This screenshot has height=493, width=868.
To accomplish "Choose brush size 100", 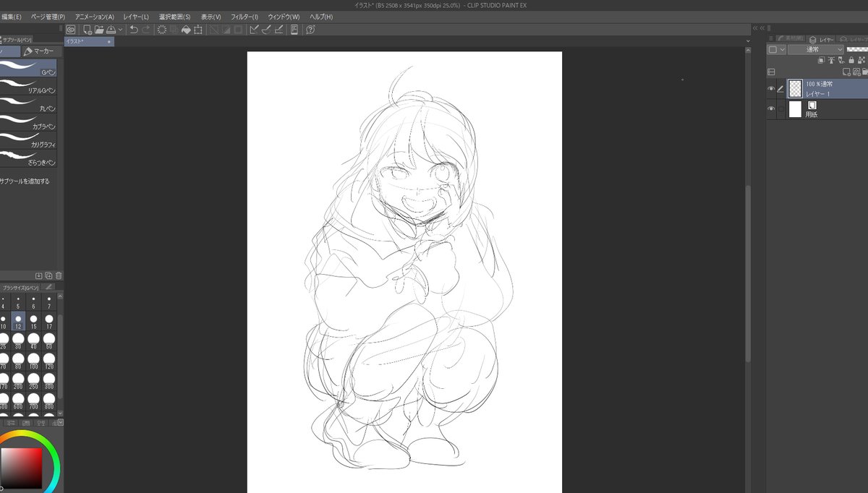I will (34, 361).
